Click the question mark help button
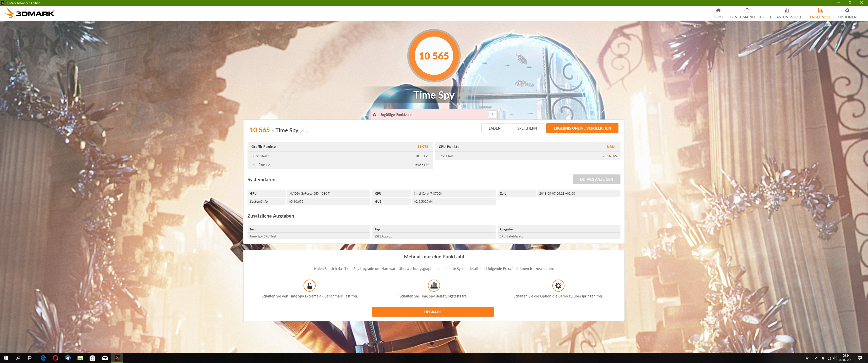Viewport: 868px width, 363px height. (x=492, y=114)
